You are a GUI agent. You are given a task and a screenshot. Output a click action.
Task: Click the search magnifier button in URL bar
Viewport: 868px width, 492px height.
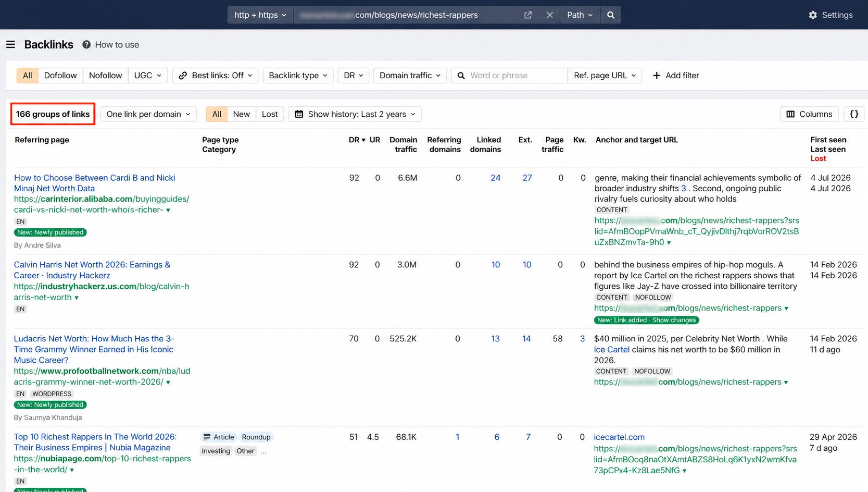coord(611,15)
